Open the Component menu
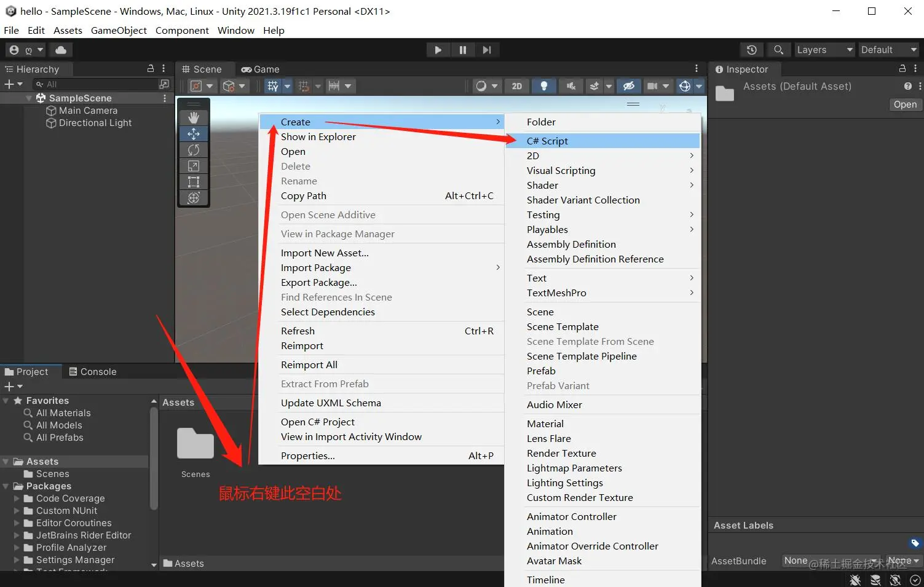Image resolution: width=924 pixels, height=587 pixels. click(182, 30)
